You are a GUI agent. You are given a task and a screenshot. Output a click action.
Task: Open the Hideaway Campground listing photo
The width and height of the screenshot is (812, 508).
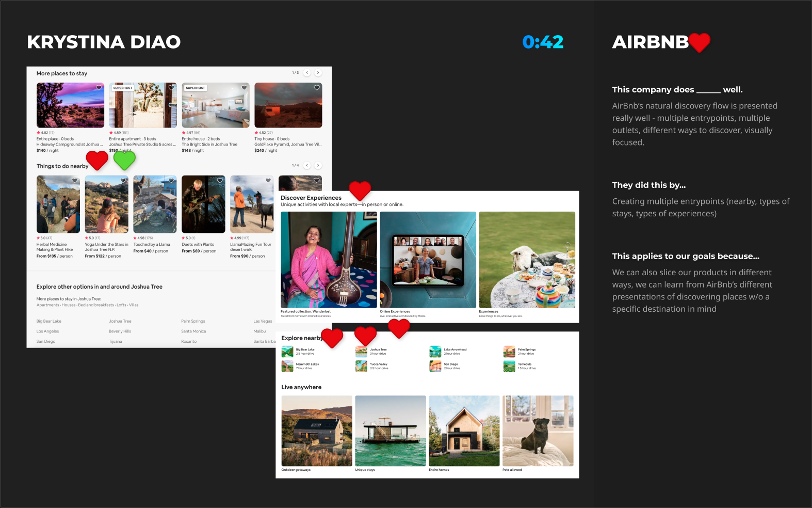tap(70, 105)
